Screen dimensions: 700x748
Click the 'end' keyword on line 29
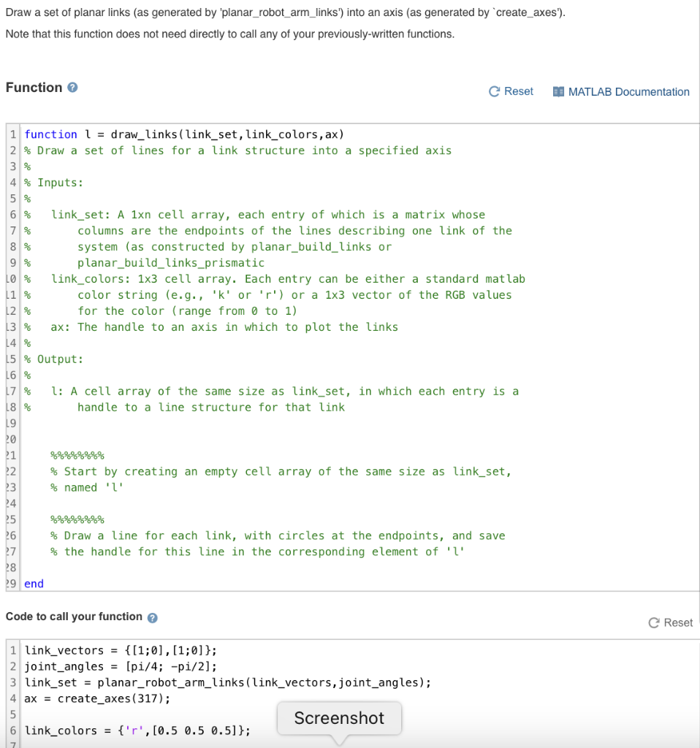tap(34, 583)
